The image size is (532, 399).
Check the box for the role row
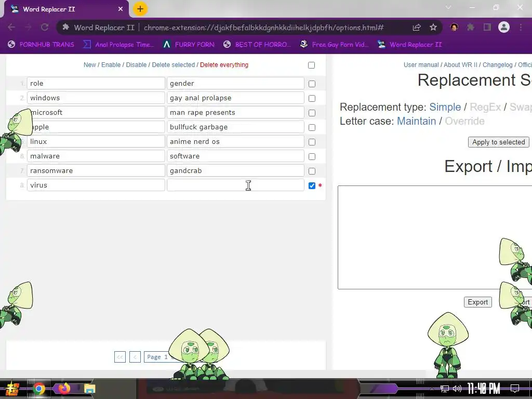pos(312,84)
